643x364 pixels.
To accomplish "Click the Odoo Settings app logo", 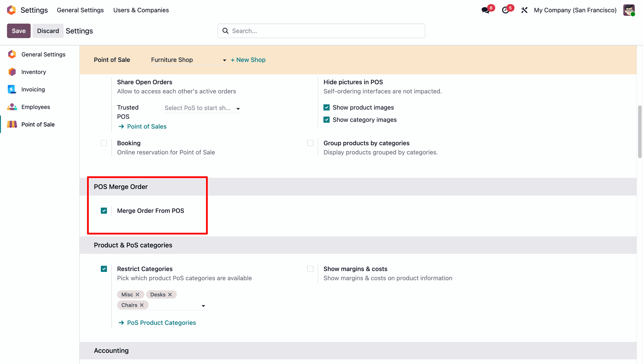I will pos(11,10).
